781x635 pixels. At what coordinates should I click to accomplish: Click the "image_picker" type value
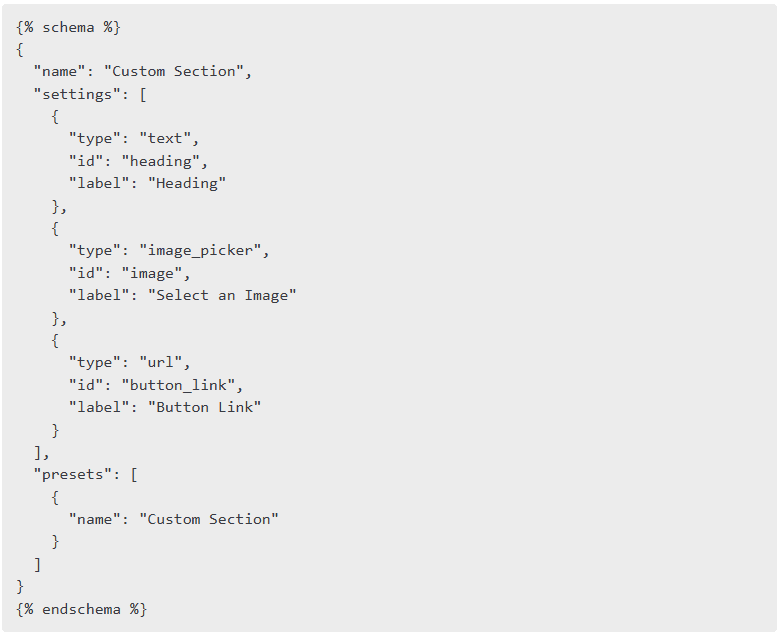(x=200, y=251)
